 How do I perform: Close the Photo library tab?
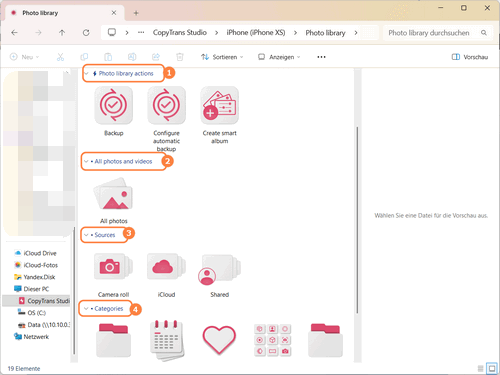(x=114, y=13)
